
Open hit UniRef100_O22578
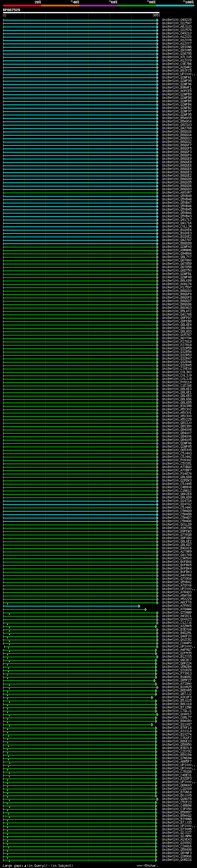click(x=177, y=30)
